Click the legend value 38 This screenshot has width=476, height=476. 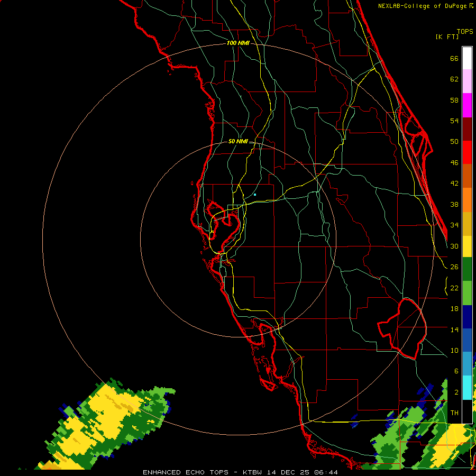454,204
